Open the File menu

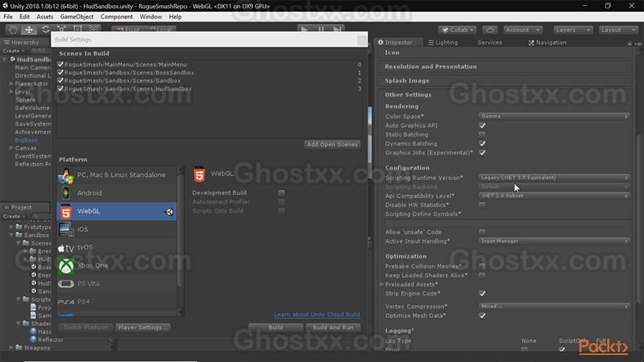8,17
